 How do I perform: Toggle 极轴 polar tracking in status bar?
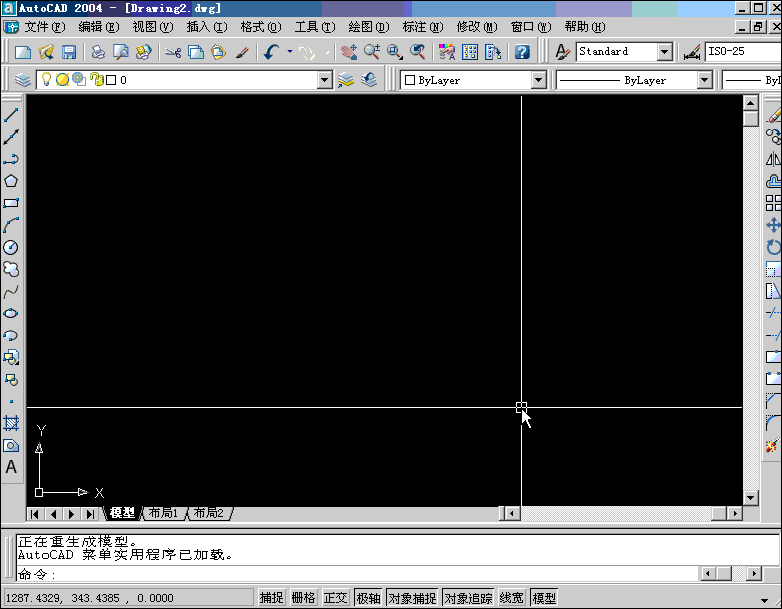[x=368, y=598]
